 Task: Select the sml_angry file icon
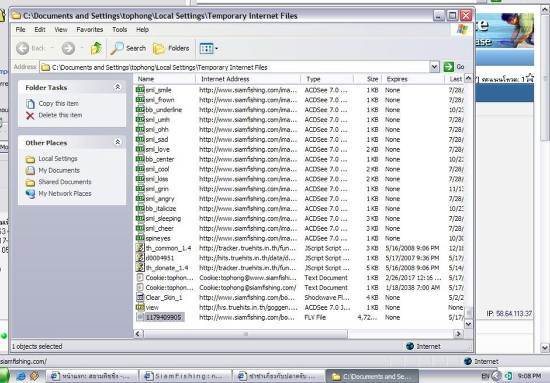(x=140, y=199)
